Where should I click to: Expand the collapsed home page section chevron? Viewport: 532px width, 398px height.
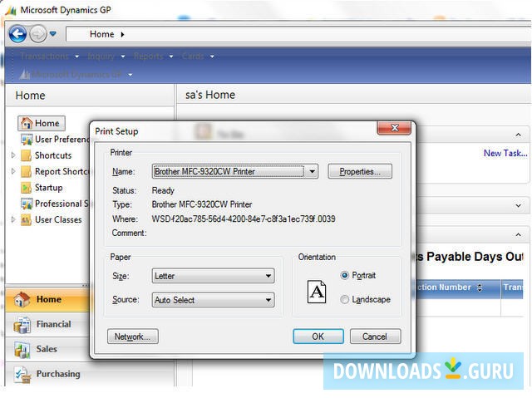point(518,205)
